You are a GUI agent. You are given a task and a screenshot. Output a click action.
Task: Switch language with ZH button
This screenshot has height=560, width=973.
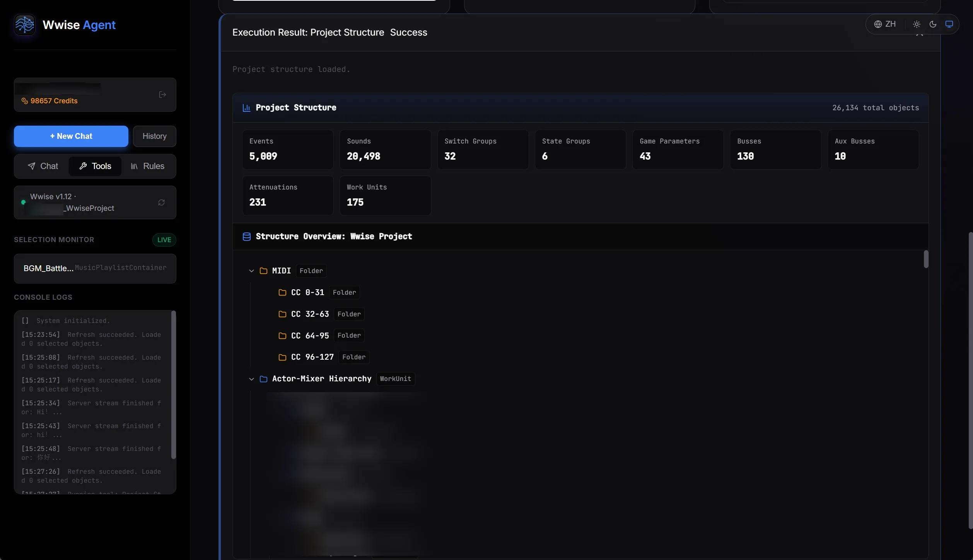885,24
